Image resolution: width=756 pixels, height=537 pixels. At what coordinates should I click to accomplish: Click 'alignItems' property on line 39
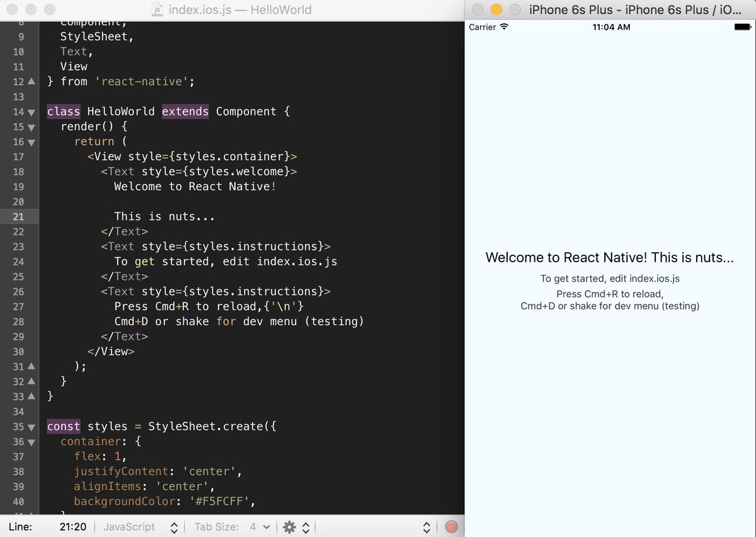pos(108,487)
